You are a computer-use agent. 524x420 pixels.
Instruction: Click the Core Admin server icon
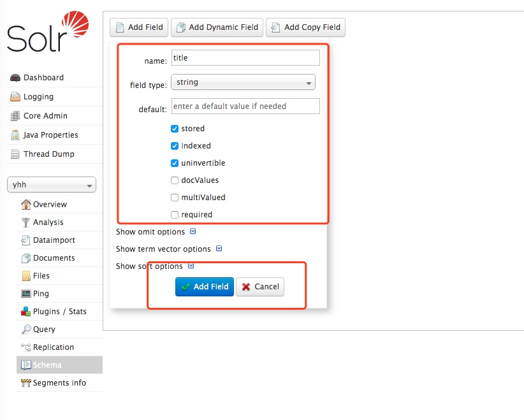click(15, 116)
